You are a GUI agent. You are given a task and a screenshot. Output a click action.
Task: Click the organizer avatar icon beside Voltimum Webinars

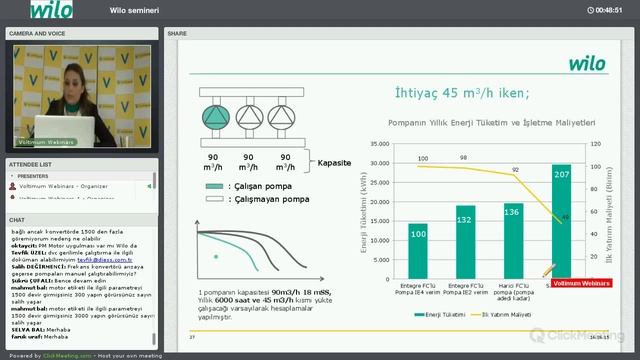tap(13, 186)
